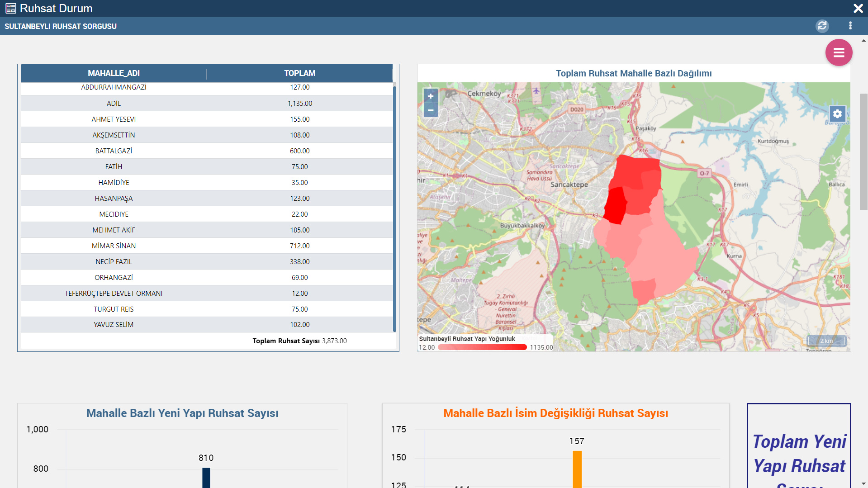Viewport: 868px width, 488px height.
Task: Select the MİMAR SİNAN row
Action: click(x=114, y=246)
